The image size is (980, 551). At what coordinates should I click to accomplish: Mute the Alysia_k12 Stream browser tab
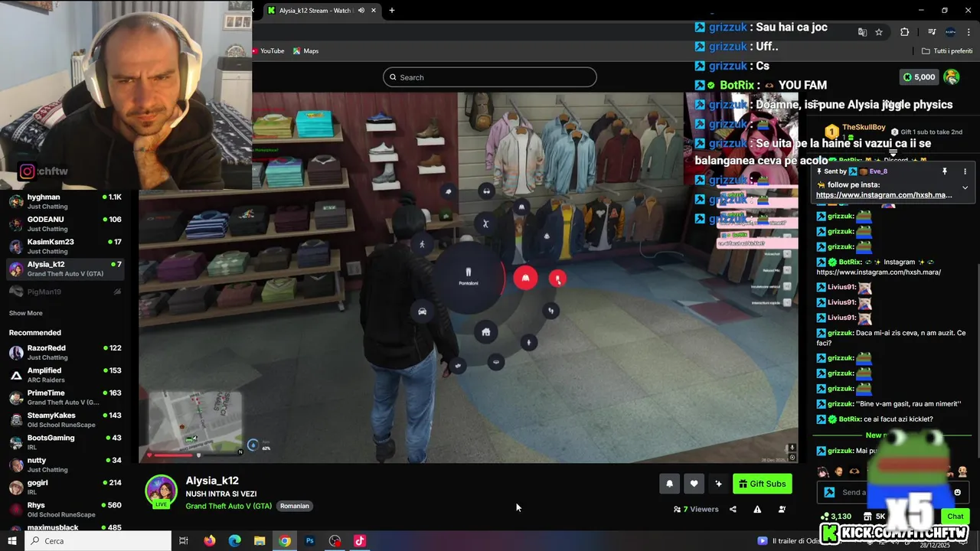(x=361, y=11)
